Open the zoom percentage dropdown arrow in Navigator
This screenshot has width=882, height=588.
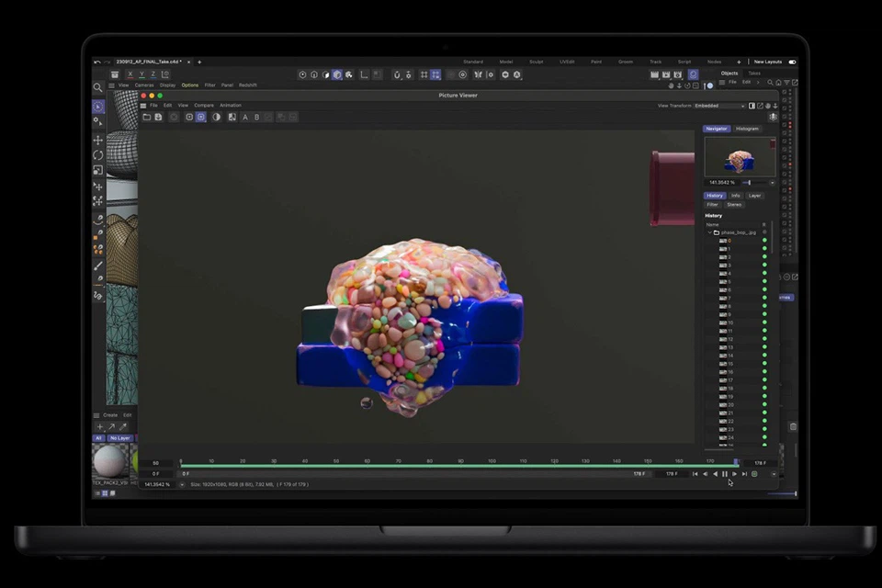772,183
